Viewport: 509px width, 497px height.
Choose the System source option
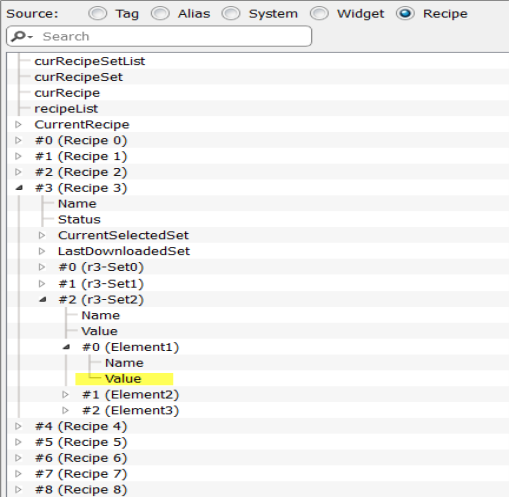pos(231,14)
